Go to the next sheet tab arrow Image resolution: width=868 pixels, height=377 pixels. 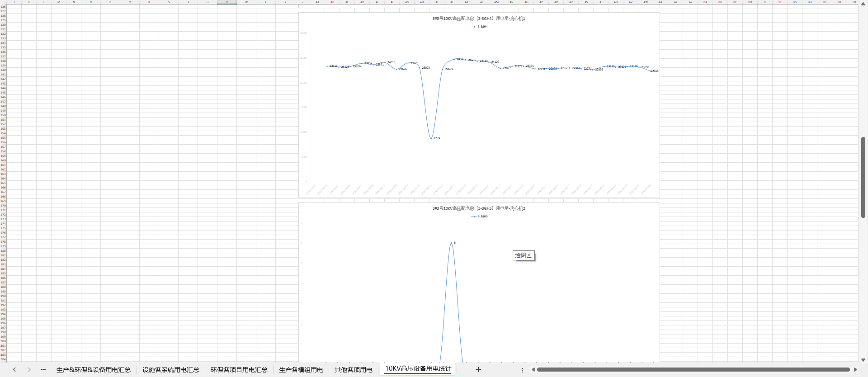pos(29,370)
